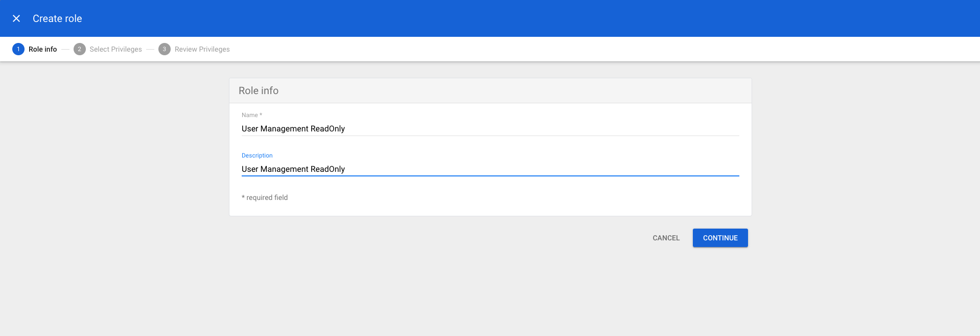Click the step 3 number circle
Screen dimensions: 980x336
[164, 49]
